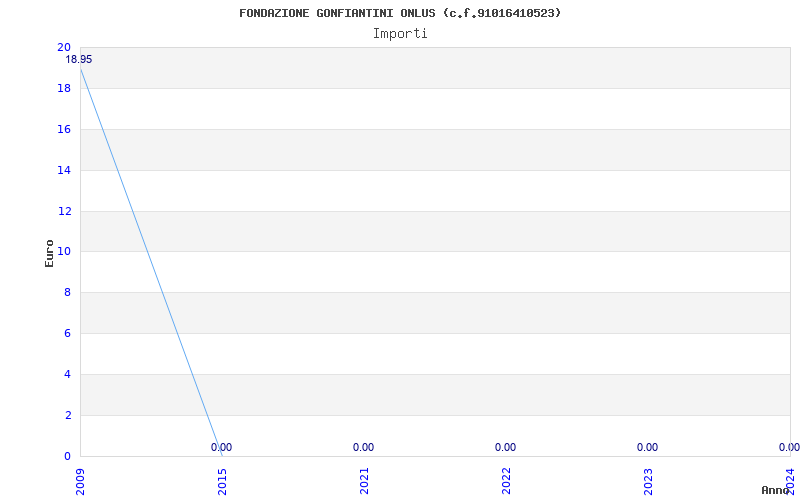Select the 2024 x-axis year label
This screenshot has height=500, width=800.
click(790, 482)
